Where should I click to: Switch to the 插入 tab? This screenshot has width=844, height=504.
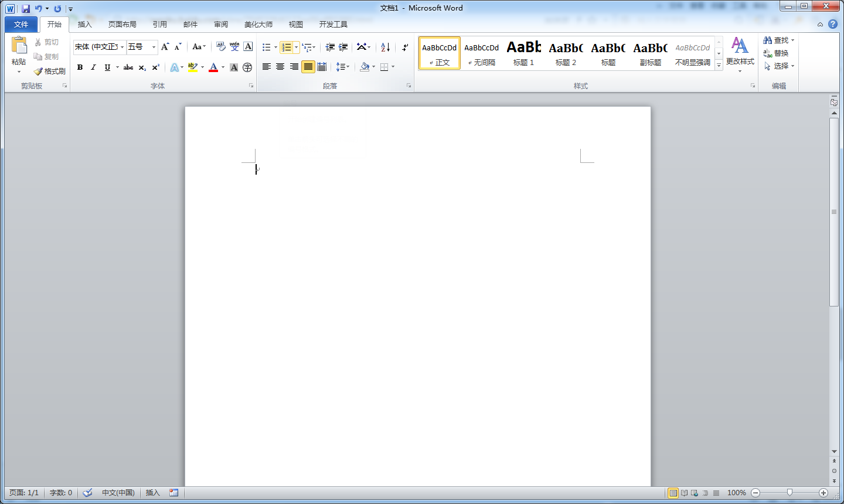[x=85, y=25]
